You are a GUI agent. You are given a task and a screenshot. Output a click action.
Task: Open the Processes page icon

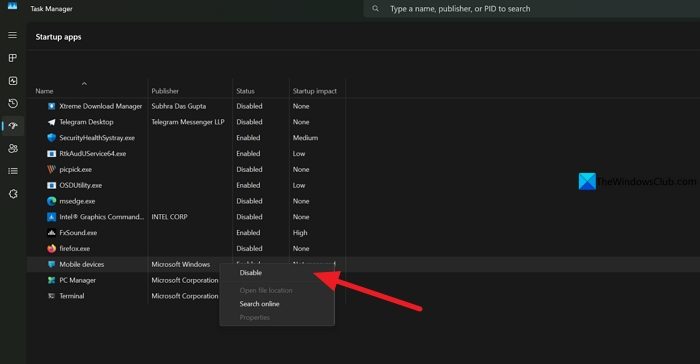click(12, 58)
